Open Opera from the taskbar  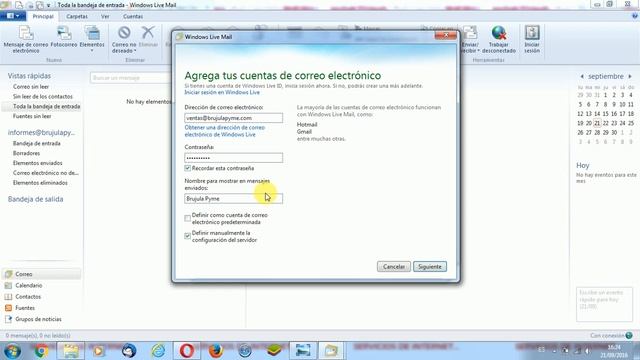pyautogui.click(x=187, y=351)
